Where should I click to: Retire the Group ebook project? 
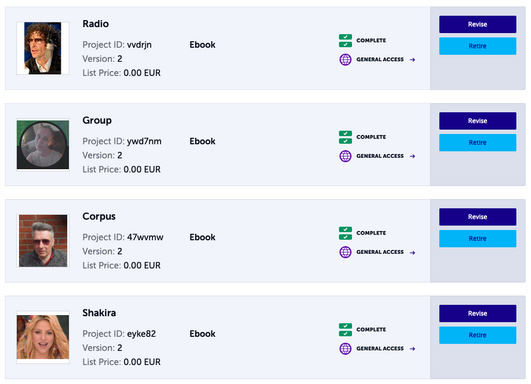tap(477, 143)
